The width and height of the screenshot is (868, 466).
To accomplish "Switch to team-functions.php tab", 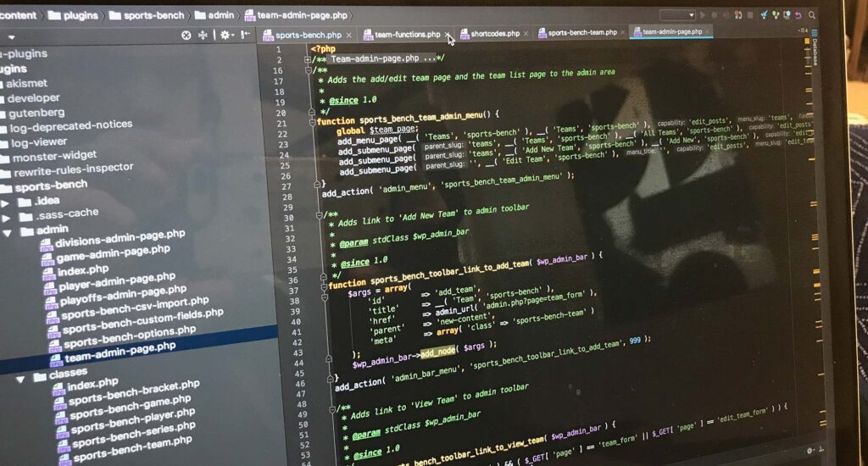I will [x=408, y=34].
